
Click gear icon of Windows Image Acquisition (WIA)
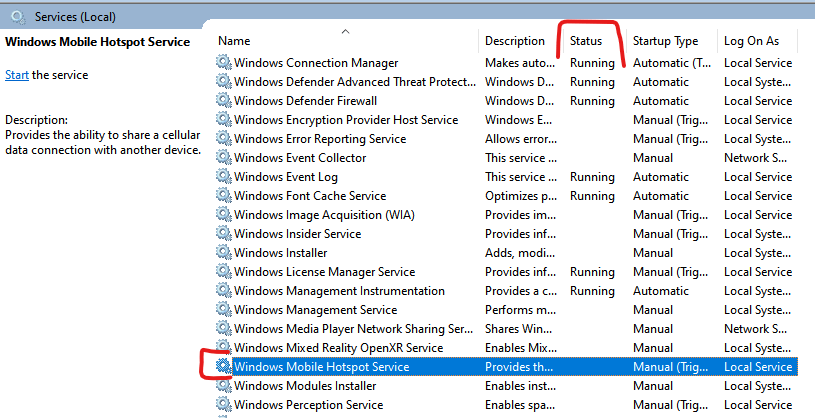pyautogui.click(x=224, y=214)
